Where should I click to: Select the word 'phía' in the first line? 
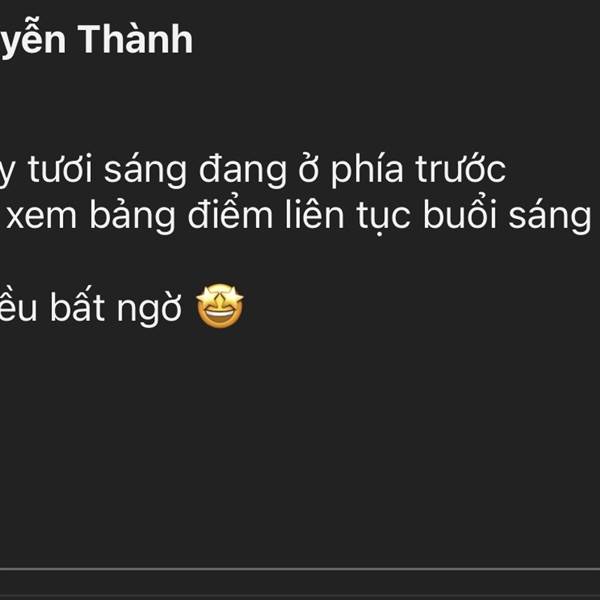pyautogui.click(x=367, y=170)
